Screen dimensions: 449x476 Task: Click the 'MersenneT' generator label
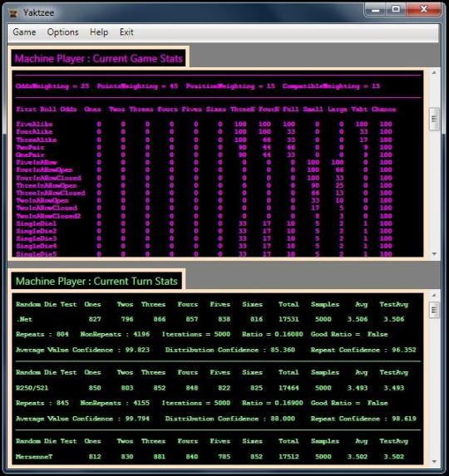(34, 457)
